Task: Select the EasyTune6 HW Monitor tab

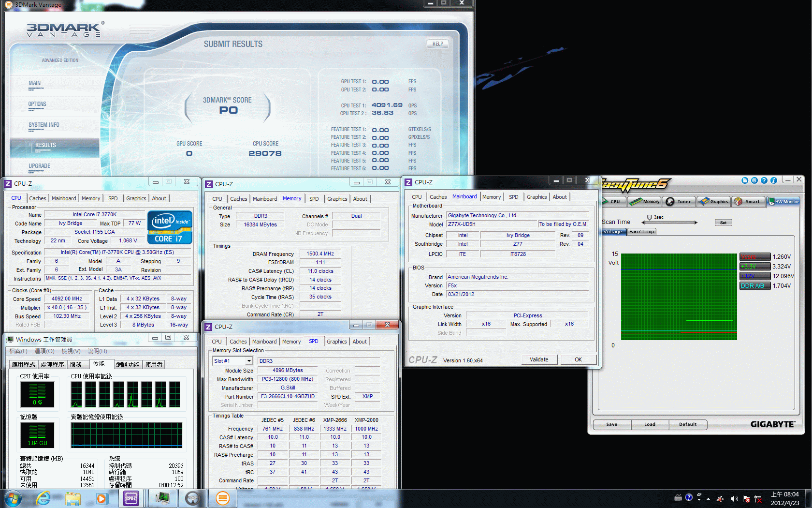Action: pyautogui.click(x=783, y=202)
